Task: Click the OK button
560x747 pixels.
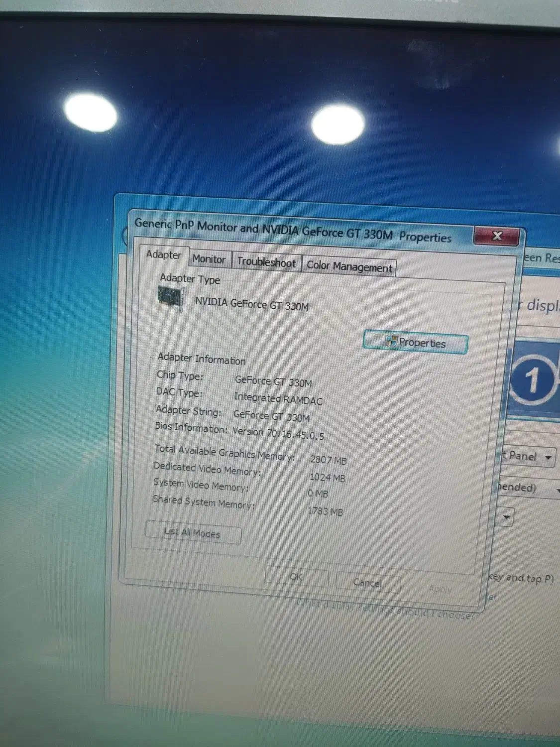Action: (x=296, y=577)
